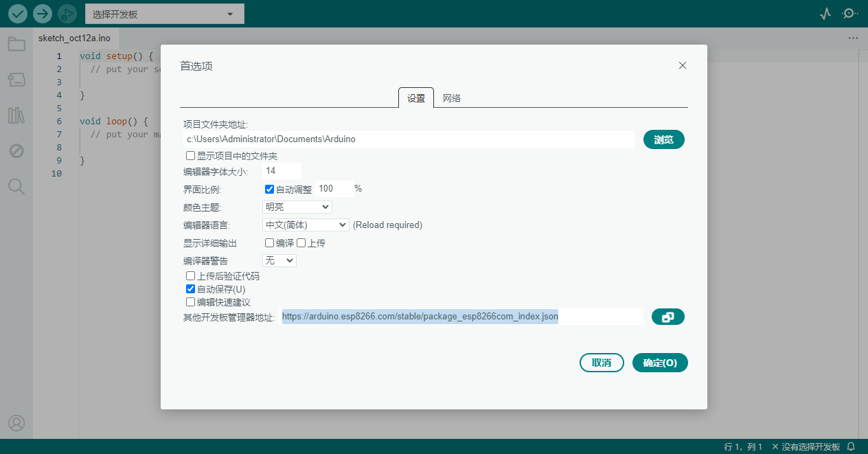Uncheck 自动保存(U) option

[190, 288]
